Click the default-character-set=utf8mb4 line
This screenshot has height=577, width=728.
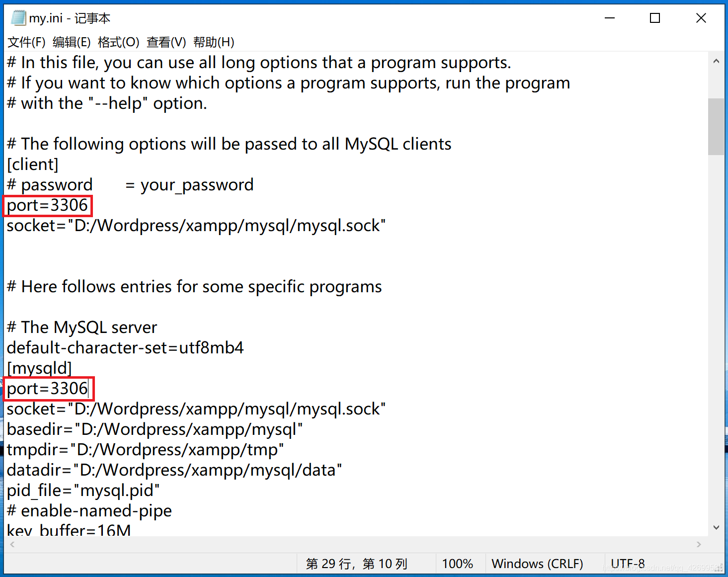pos(125,348)
